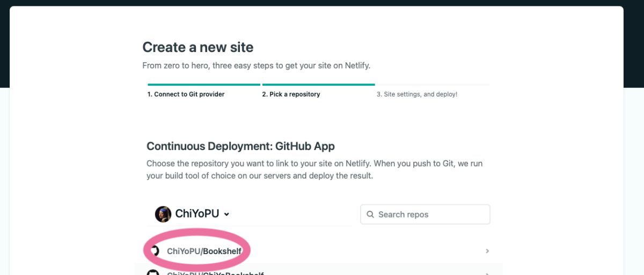This screenshot has height=275, width=644.
Task: Click GitHub icon beside ChiYoPU/Bookshelf
Action: tap(155, 251)
